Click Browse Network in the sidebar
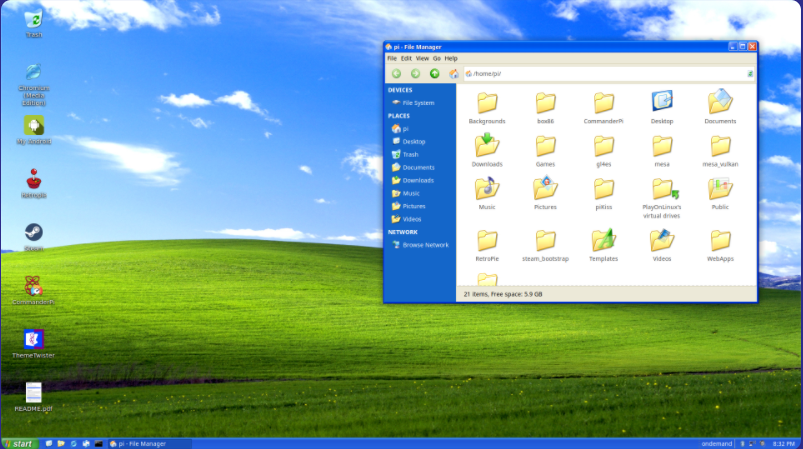The image size is (803, 449). coord(425,245)
